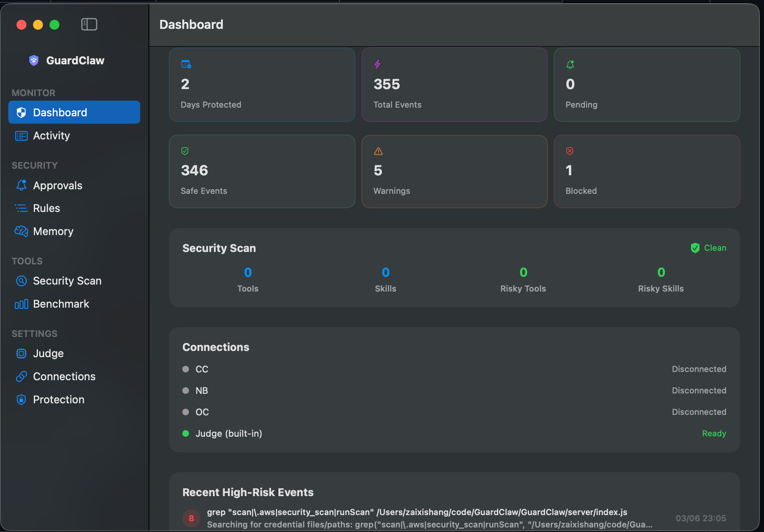This screenshot has width=764, height=532.
Task: Toggle the sidebar visibility control
Action: pyautogui.click(x=89, y=24)
